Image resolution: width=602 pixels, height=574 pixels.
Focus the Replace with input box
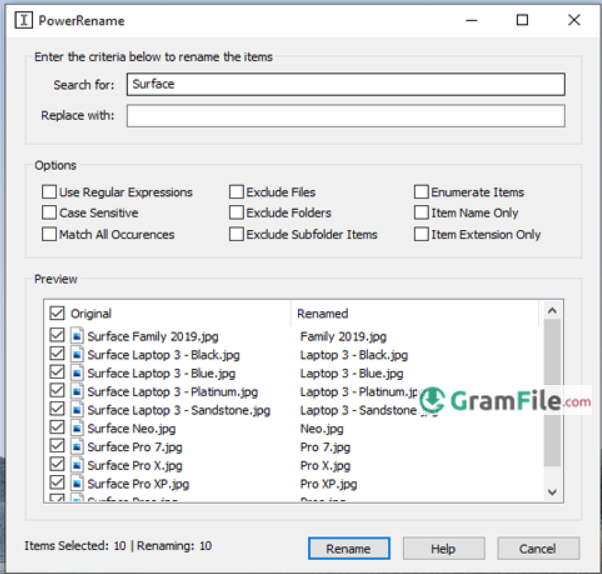tap(346, 116)
